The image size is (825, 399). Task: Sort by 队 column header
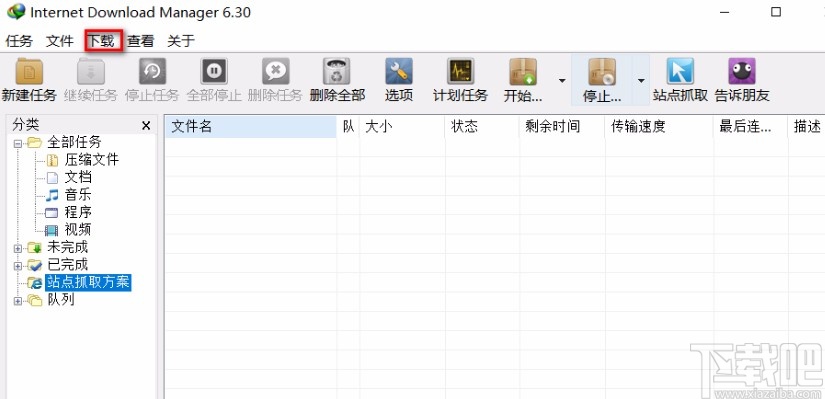tap(348, 126)
